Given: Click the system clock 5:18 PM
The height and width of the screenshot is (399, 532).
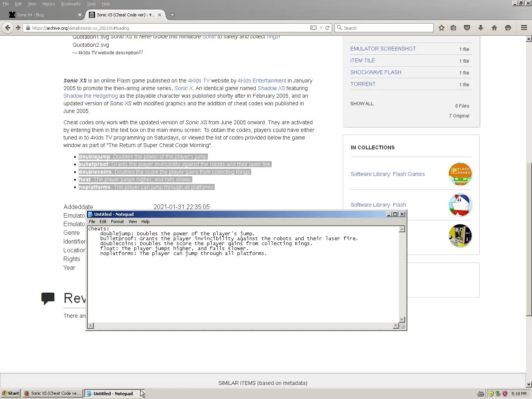Looking at the screenshot, I should tap(519, 394).
